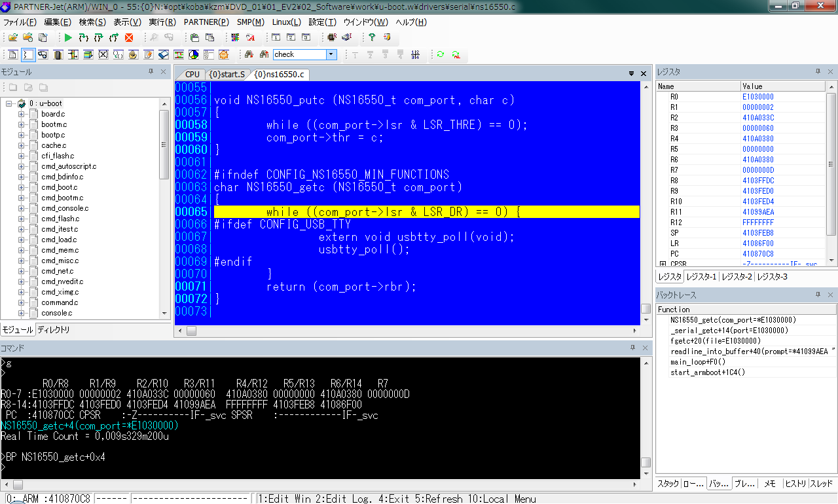
Task: Click the pie chart icon in toolbar
Action: [194, 55]
